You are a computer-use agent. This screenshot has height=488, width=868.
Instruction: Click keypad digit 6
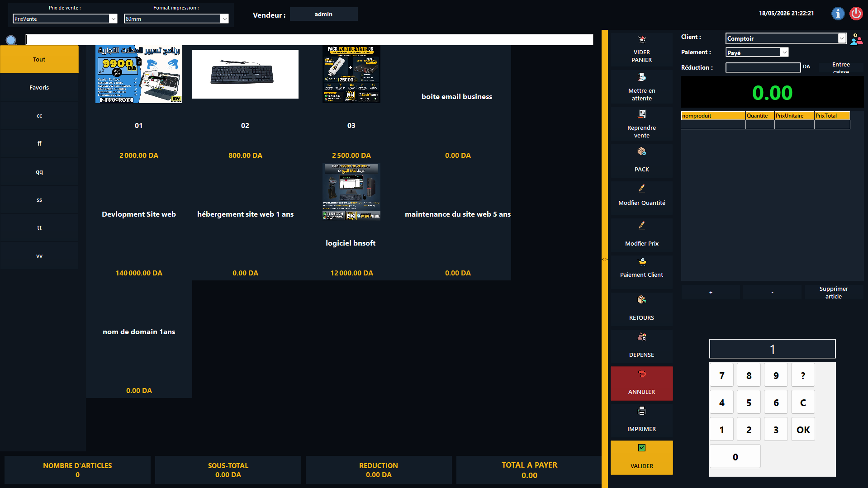pos(776,402)
